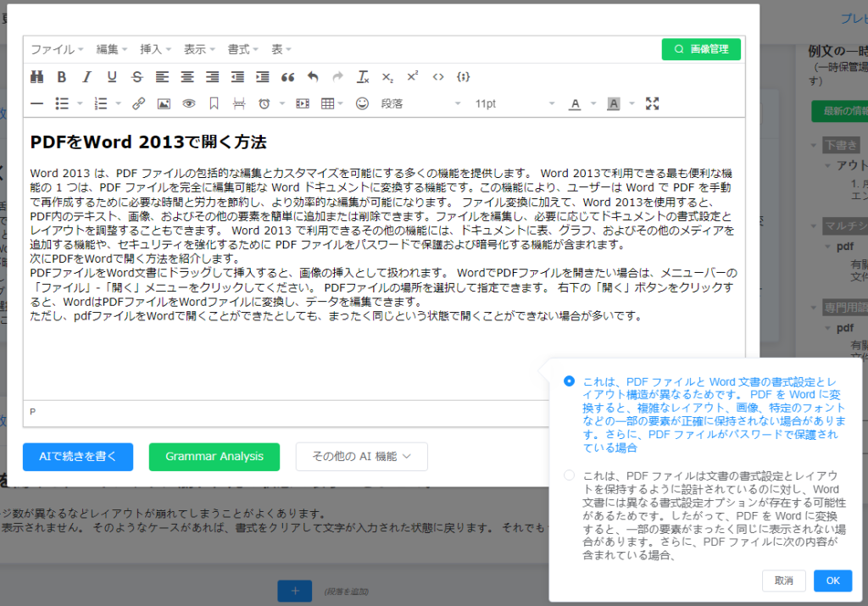Open numbered list style dropdown arrow
Viewport: 868px width, 606px height.
118,103
